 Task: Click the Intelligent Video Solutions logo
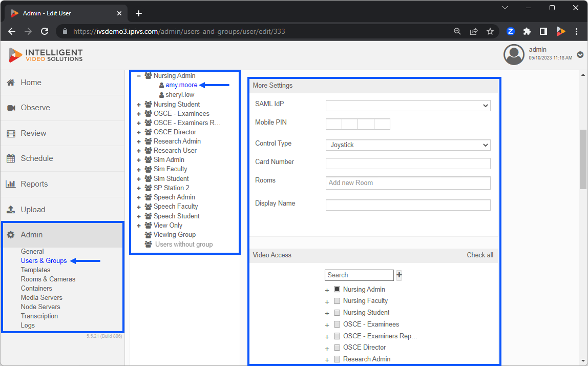pos(46,55)
